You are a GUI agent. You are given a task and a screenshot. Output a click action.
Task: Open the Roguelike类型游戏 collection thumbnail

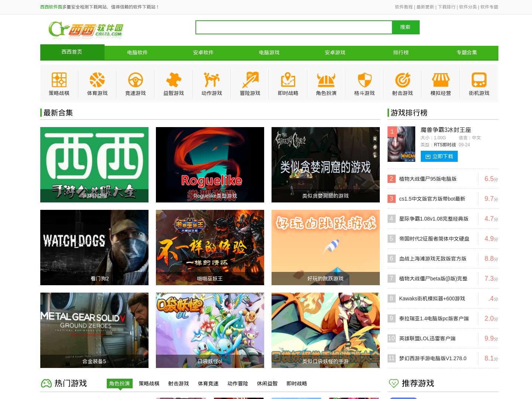point(210,165)
